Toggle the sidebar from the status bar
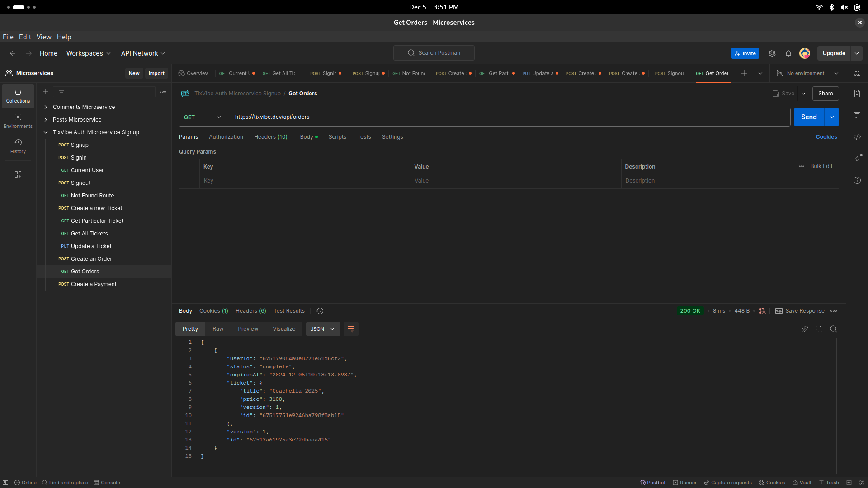 click(x=5, y=483)
